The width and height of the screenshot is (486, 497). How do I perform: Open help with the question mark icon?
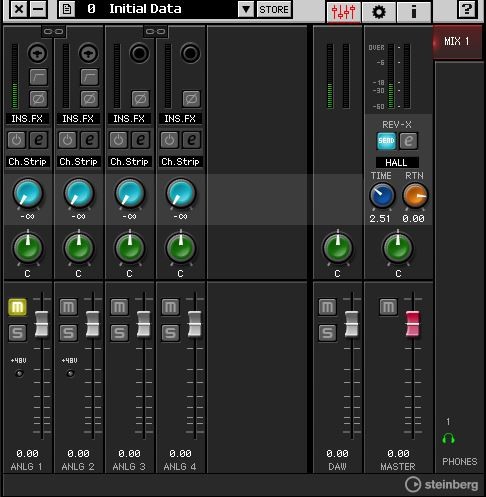pyautogui.click(x=466, y=9)
